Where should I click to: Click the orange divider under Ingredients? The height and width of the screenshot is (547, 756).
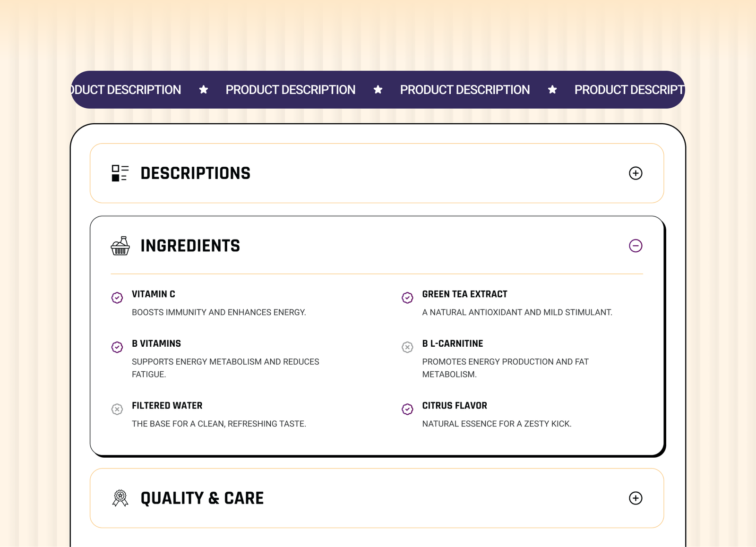coord(377,273)
